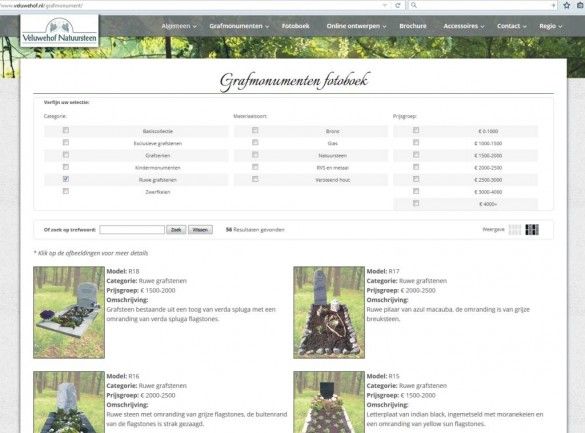Click the 'Model: R18' text
Image resolution: width=585 pixels, height=433 pixels.
pos(123,271)
